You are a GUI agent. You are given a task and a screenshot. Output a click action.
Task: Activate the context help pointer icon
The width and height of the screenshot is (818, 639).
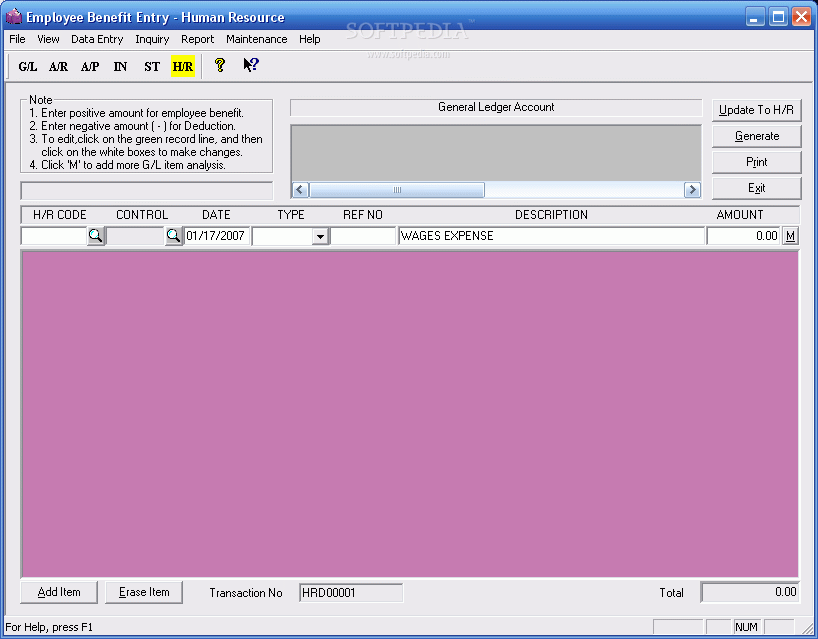[251, 66]
